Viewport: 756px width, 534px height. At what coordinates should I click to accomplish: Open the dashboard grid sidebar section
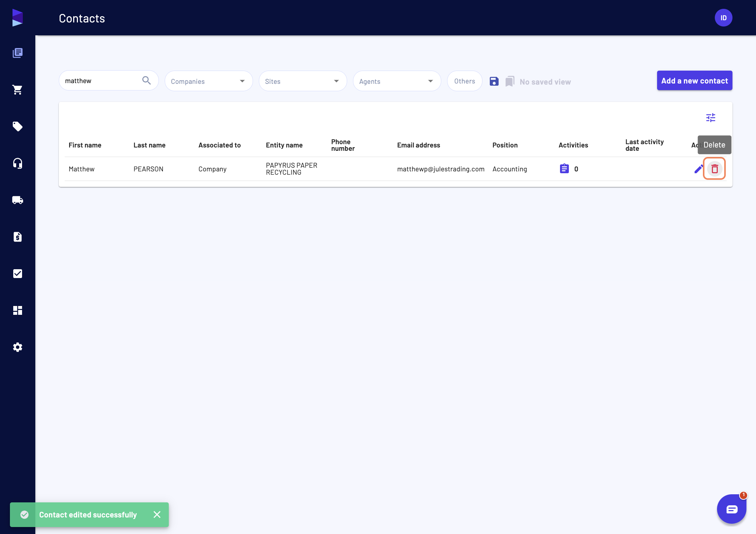(18, 310)
